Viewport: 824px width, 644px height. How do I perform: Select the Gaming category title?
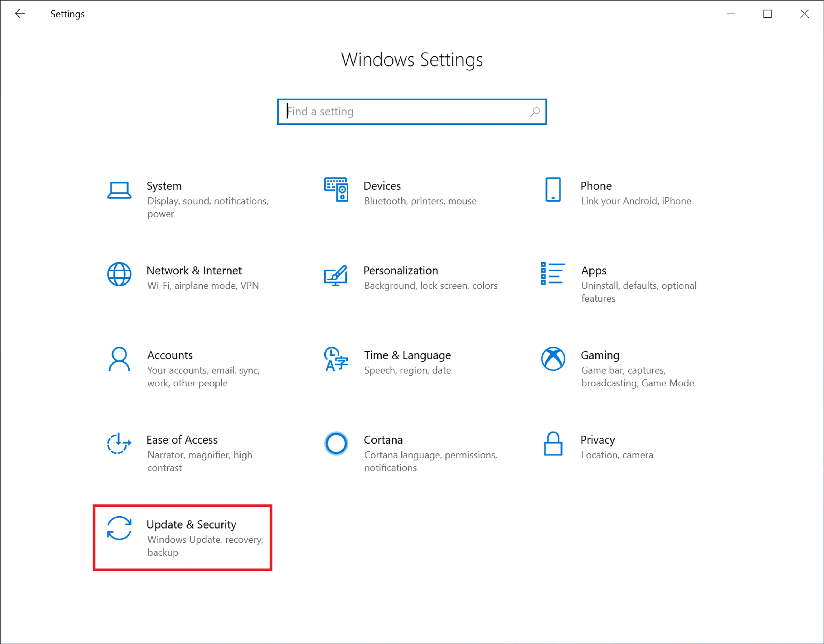coord(600,355)
